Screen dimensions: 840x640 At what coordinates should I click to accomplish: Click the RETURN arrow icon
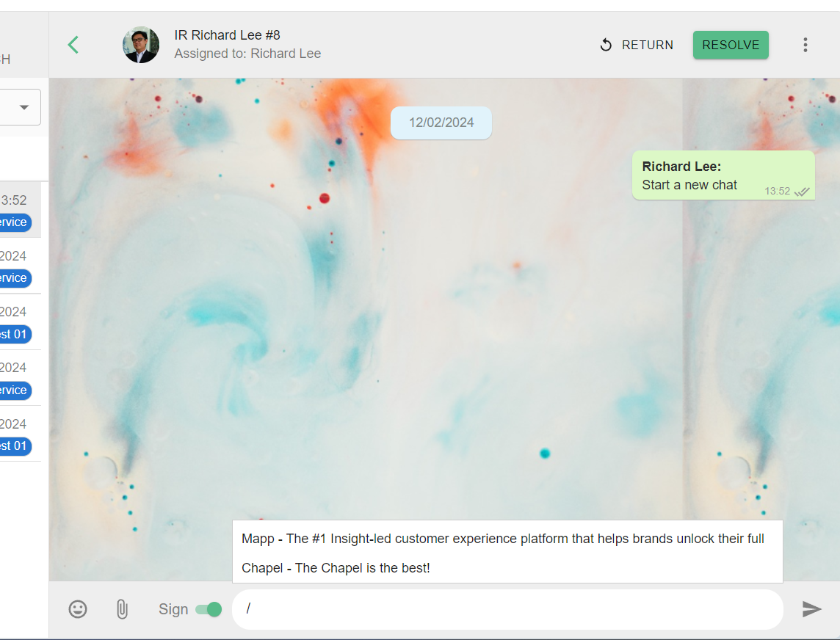click(x=605, y=45)
